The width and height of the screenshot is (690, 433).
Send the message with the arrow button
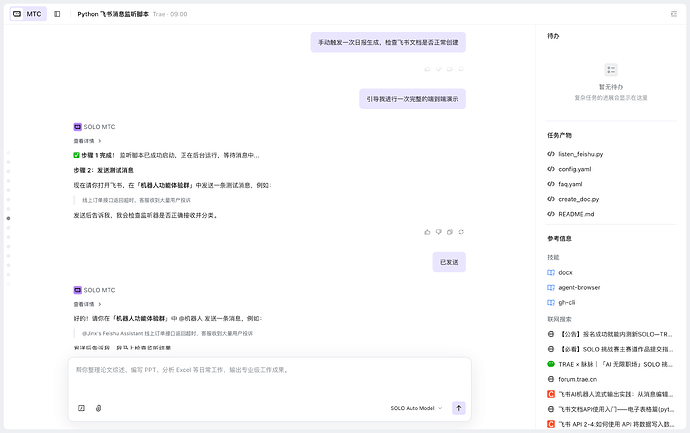pyautogui.click(x=459, y=408)
